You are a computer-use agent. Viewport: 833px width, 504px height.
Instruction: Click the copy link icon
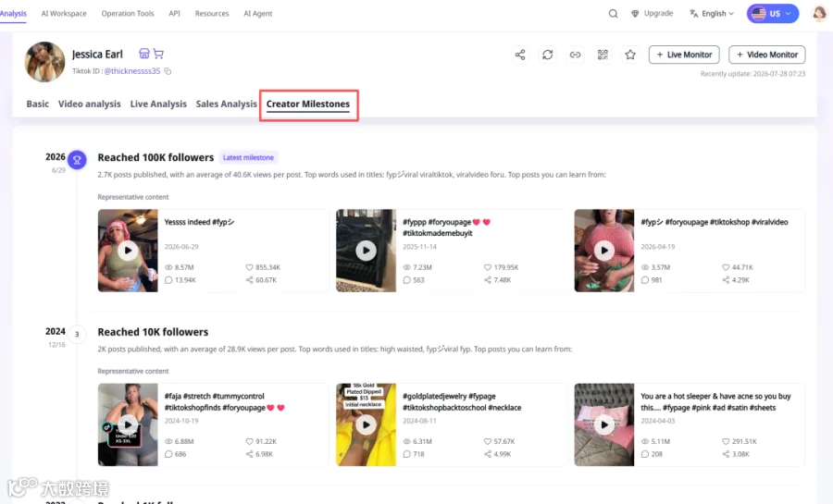(576, 55)
